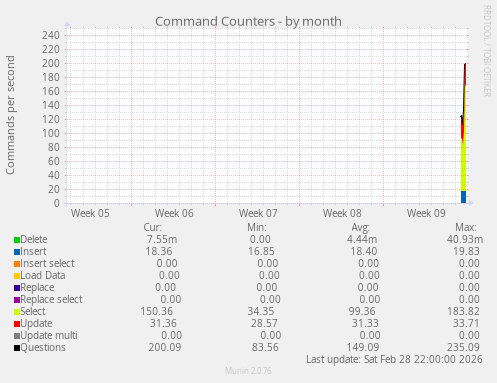497x383 pixels.
Task: Click the Select avg value 99.36
Action: 362,311
